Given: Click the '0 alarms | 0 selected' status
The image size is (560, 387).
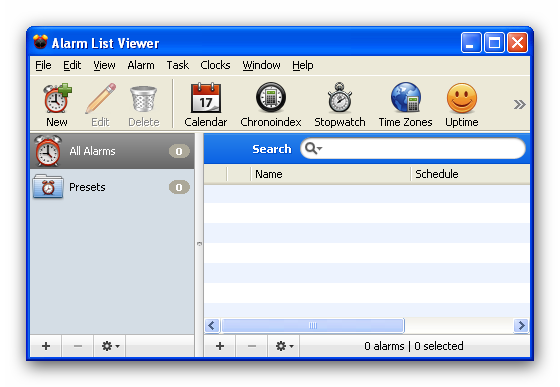Looking at the screenshot, I should coord(414,346).
